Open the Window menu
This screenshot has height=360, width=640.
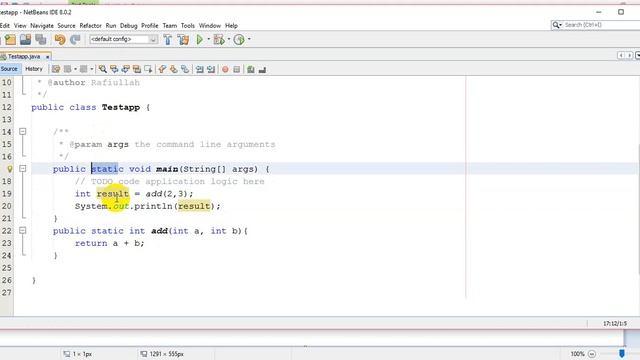(x=210, y=26)
